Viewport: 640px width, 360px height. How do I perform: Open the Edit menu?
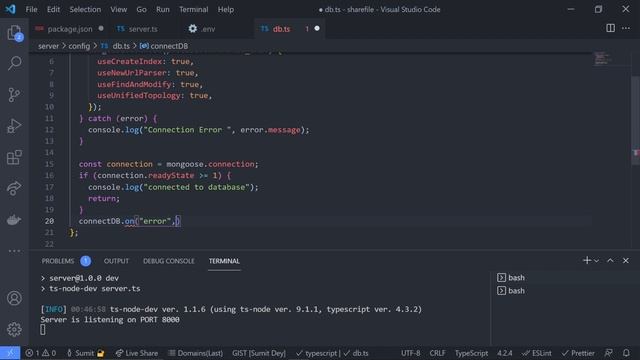pos(53,9)
